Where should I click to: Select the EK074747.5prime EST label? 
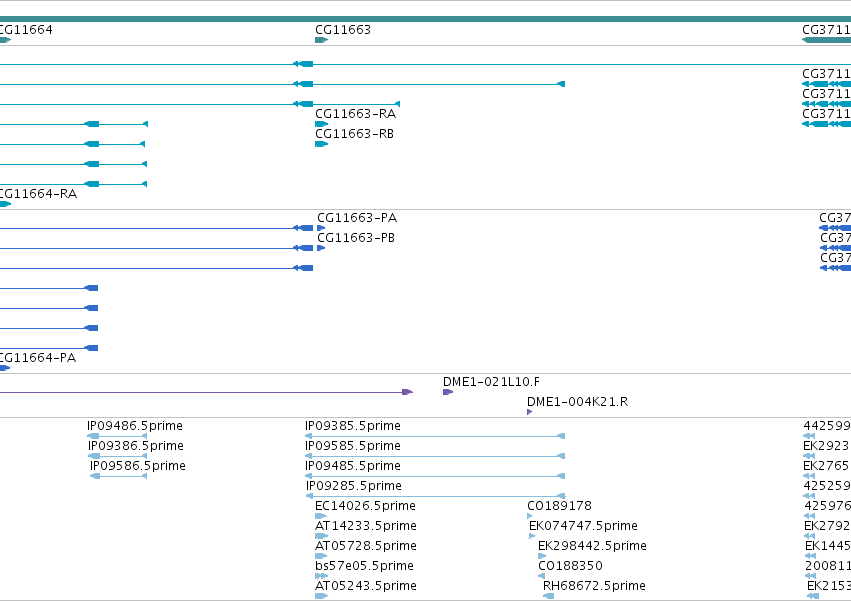point(583,526)
